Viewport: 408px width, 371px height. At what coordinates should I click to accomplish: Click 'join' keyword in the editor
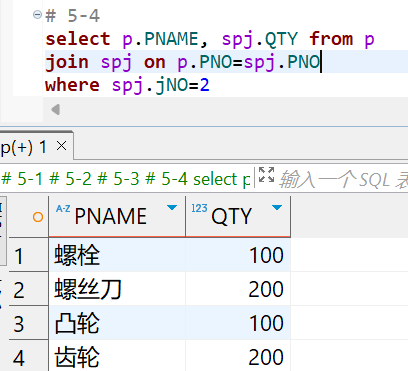pos(67,62)
